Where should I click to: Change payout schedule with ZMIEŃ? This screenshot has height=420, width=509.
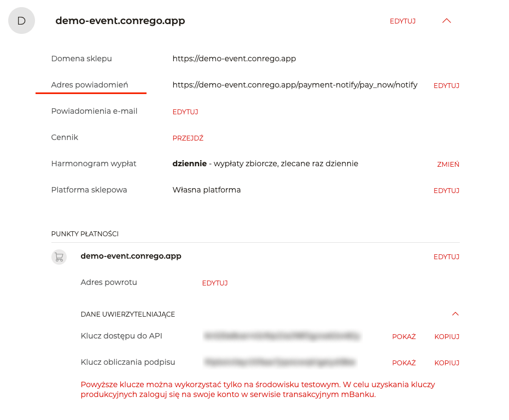pos(448,165)
